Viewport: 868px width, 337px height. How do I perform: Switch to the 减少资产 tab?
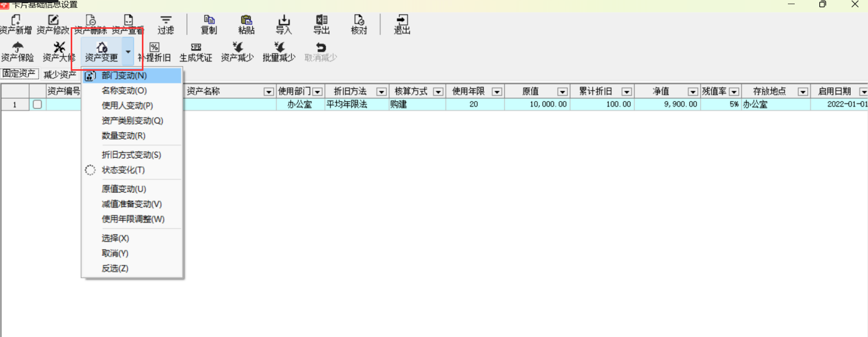(x=60, y=74)
